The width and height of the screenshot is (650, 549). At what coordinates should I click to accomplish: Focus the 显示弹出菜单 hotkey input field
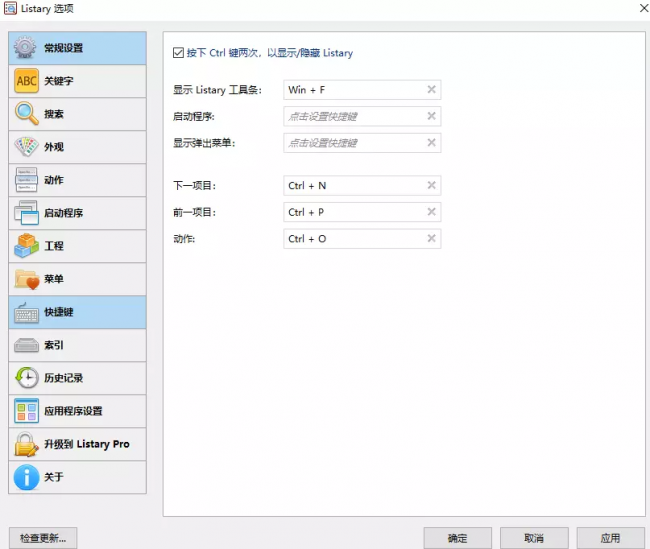pos(362,143)
